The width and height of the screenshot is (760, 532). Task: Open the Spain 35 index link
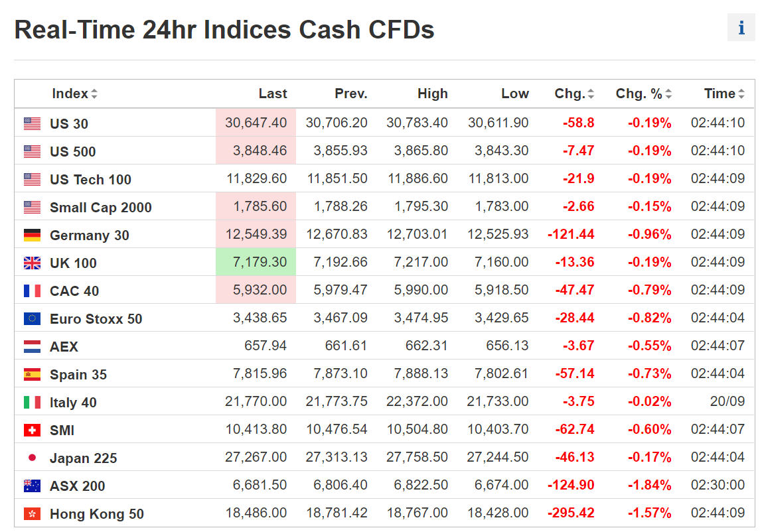click(x=78, y=375)
